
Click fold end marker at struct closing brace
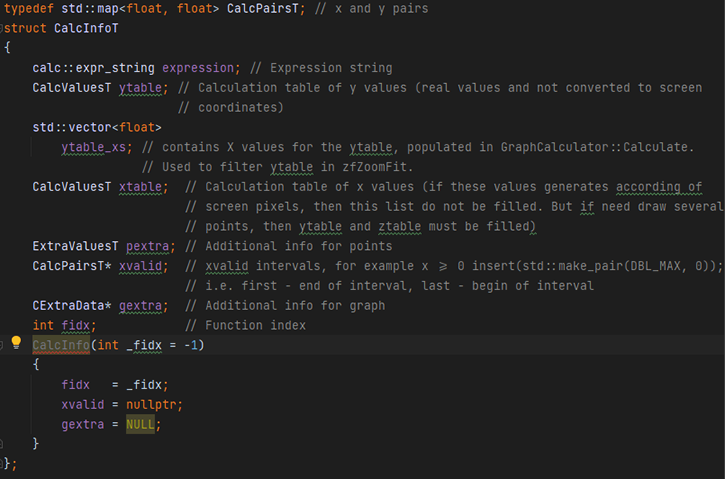pos(3,462)
